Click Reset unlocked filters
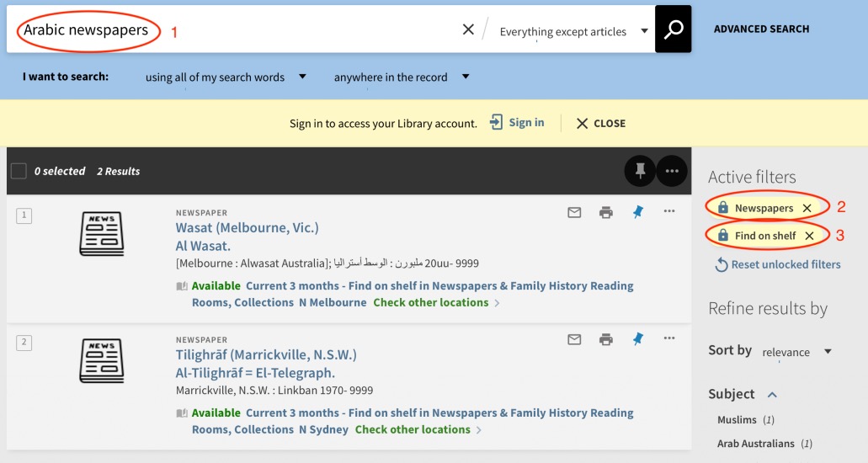Image resolution: width=868 pixels, height=463 pixels. 778,264
